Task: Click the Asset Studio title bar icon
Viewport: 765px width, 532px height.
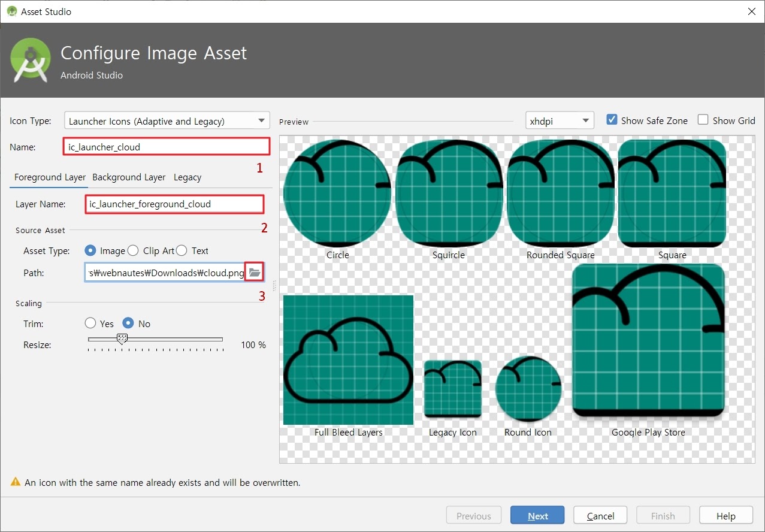Action: tap(11, 11)
